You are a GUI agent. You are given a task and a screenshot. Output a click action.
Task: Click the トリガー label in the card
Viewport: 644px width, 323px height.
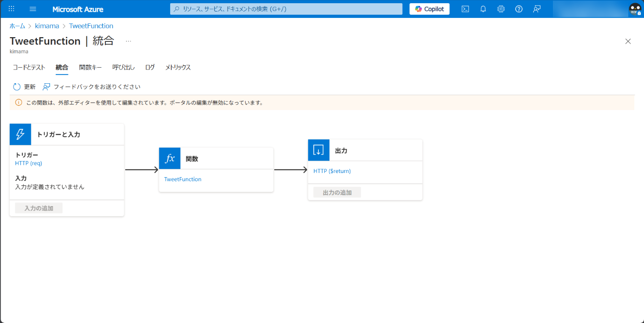pyautogui.click(x=27, y=155)
